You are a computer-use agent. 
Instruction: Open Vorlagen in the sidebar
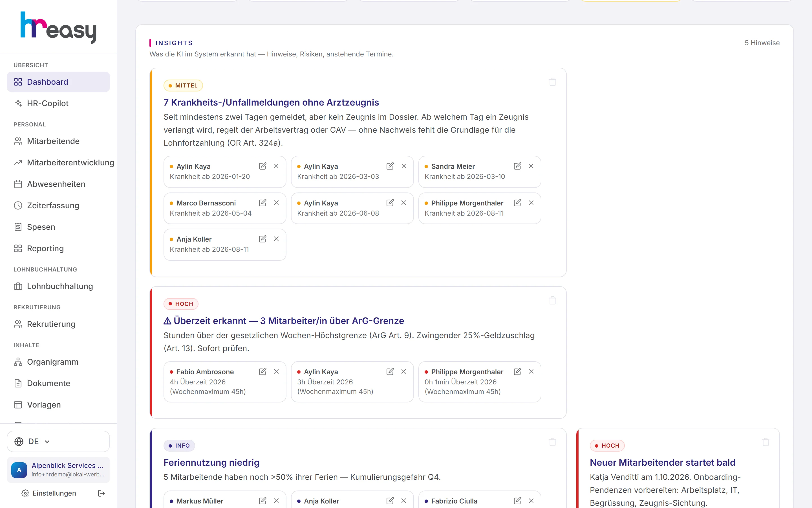coord(58,405)
